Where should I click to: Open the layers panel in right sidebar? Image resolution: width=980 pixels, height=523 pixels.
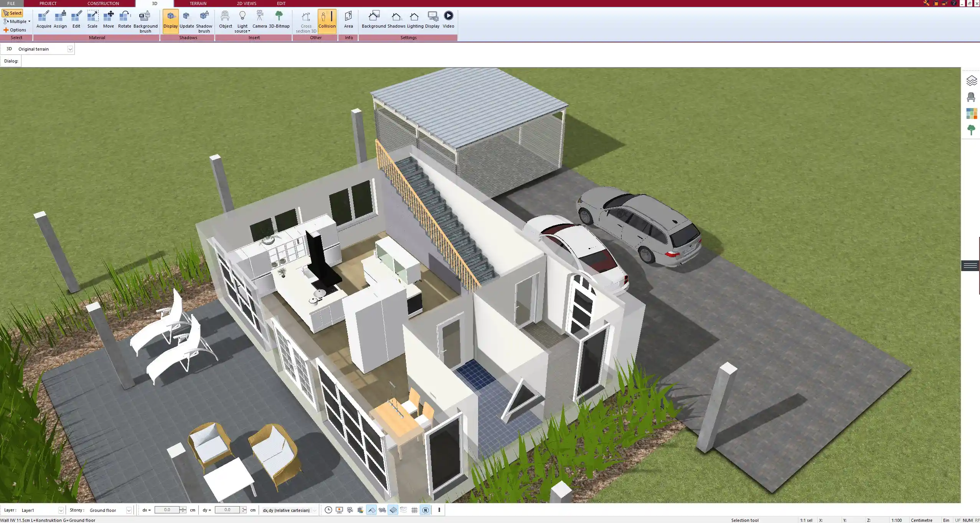click(x=971, y=81)
